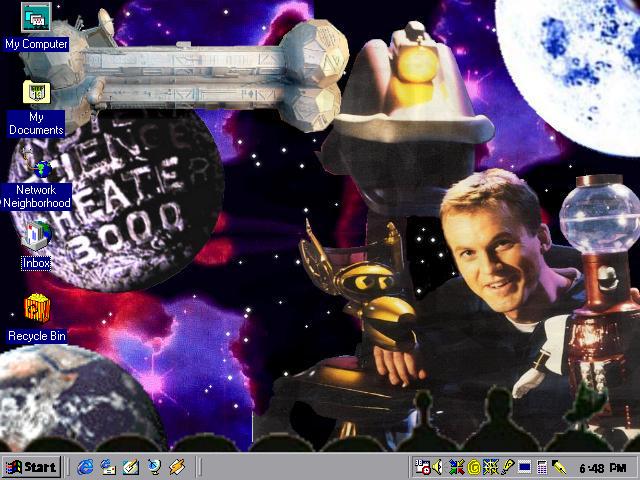Click the My Computer label text
Screen dimensions: 640x480
coord(36,44)
